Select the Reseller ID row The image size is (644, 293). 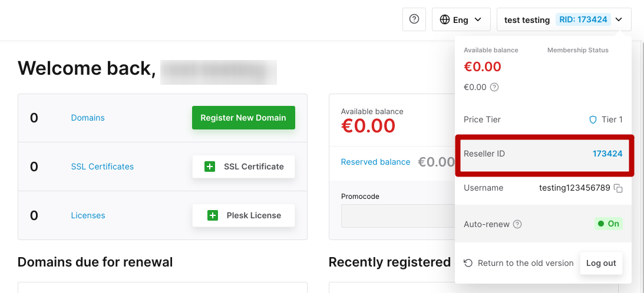(x=543, y=154)
